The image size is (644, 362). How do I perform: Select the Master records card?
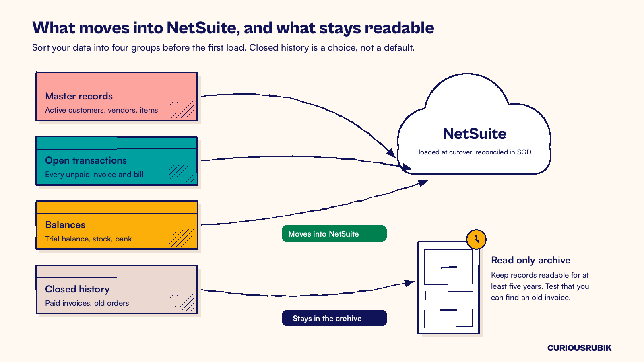point(117,97)
